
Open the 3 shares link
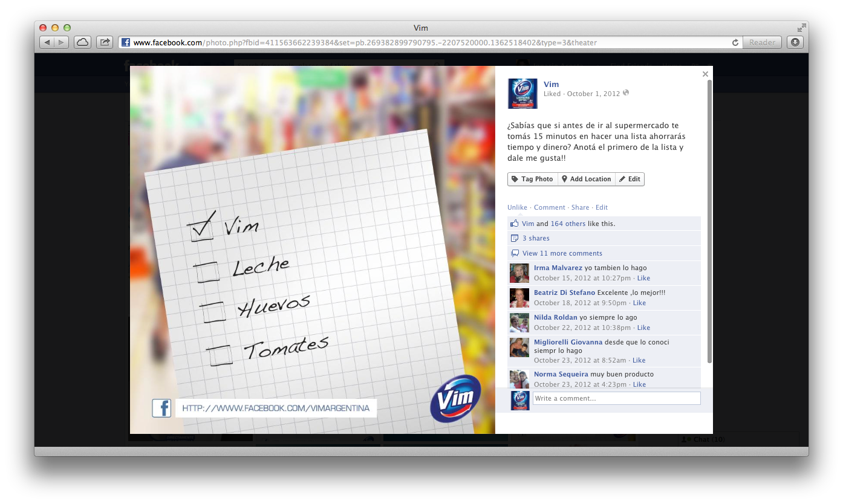pyautogui.click(x=536, y=238)
